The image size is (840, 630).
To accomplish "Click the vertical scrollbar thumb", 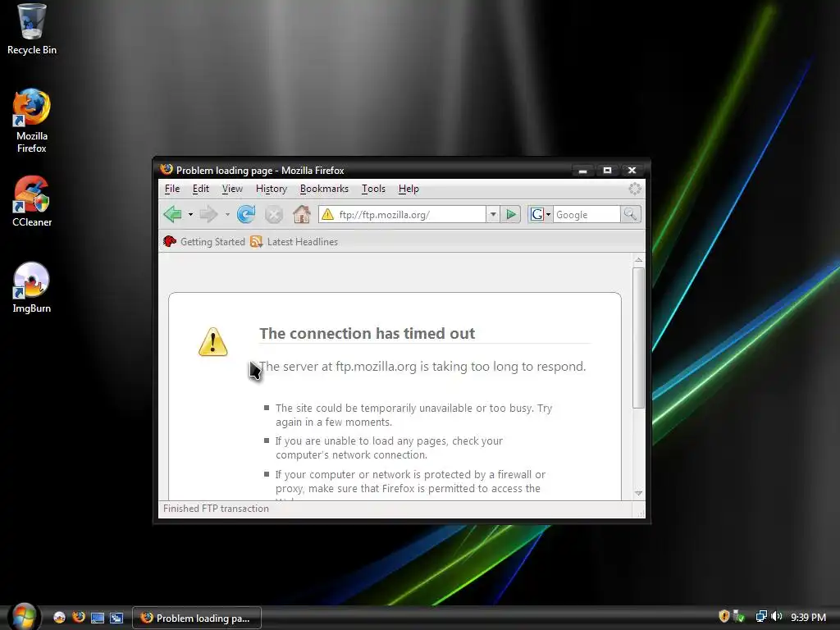I will tap(638, 337).
